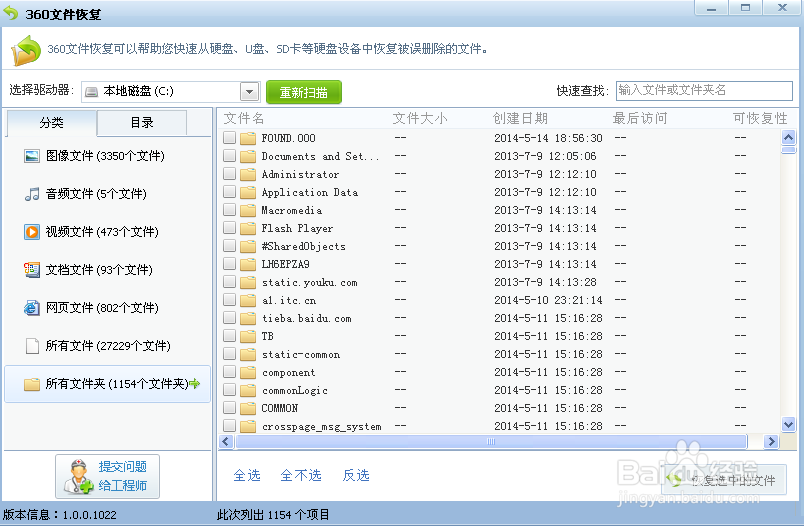Click the horizontal scrollbar right arrow

point(771,441)
